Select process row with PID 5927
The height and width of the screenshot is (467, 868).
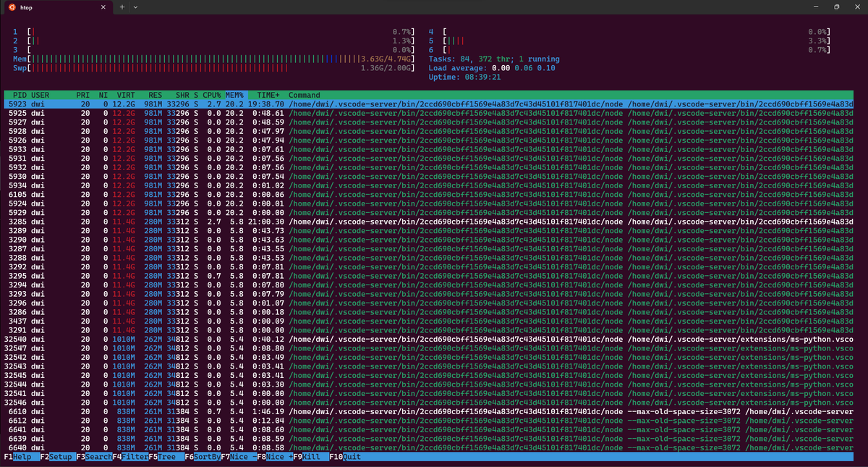point(428,122)
